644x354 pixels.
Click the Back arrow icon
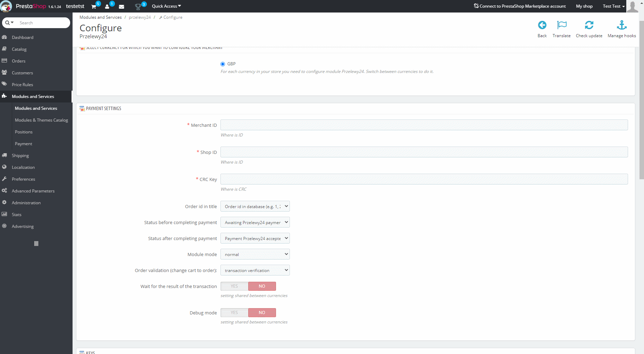(542, 25)
